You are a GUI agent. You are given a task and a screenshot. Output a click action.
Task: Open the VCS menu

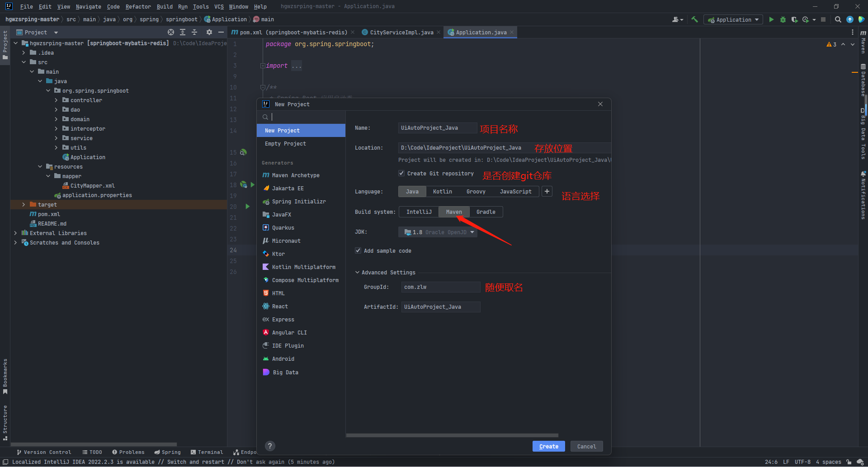point(219,6)
